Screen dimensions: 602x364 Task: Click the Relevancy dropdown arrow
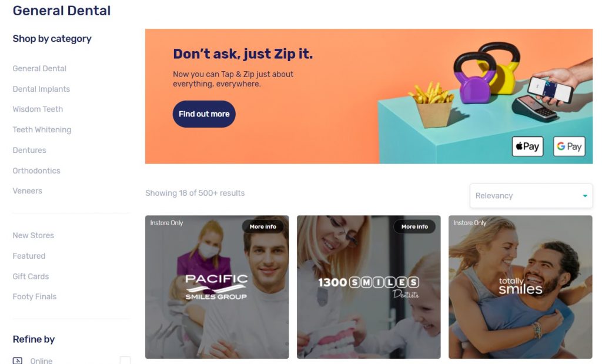(585, 196)
